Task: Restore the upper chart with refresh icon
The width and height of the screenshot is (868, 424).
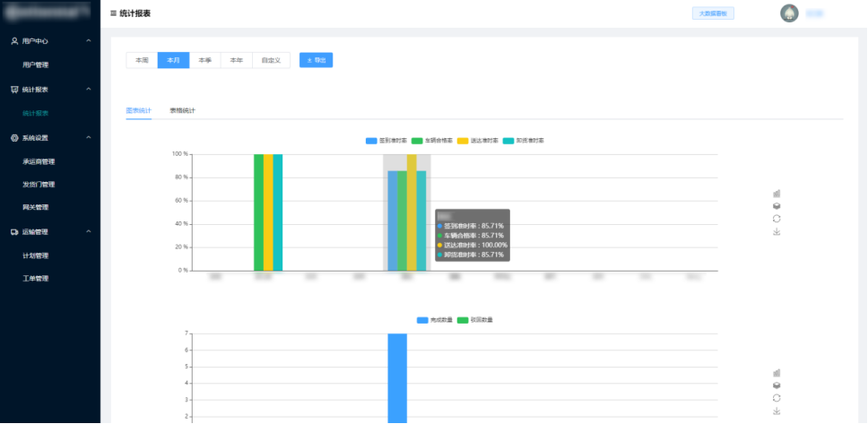Action: (x=777, y=219)
